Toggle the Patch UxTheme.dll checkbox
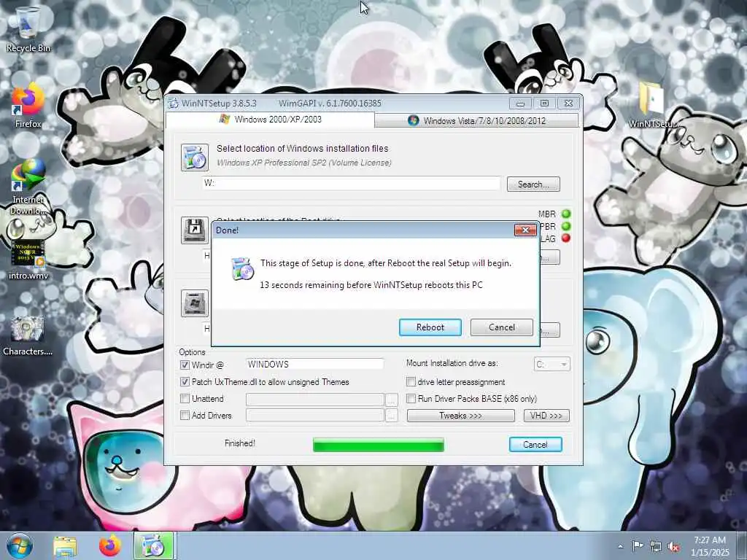The height and width of the screenshot is (560, 747). tap(185, 382)
